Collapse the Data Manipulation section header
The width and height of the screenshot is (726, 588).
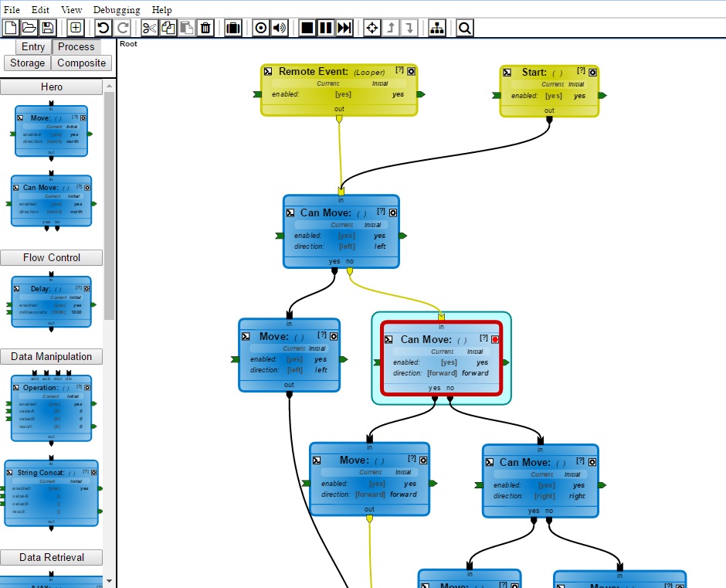coord(52,357)
